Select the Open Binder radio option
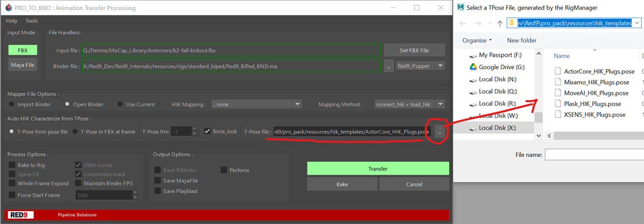 (68, 104)
